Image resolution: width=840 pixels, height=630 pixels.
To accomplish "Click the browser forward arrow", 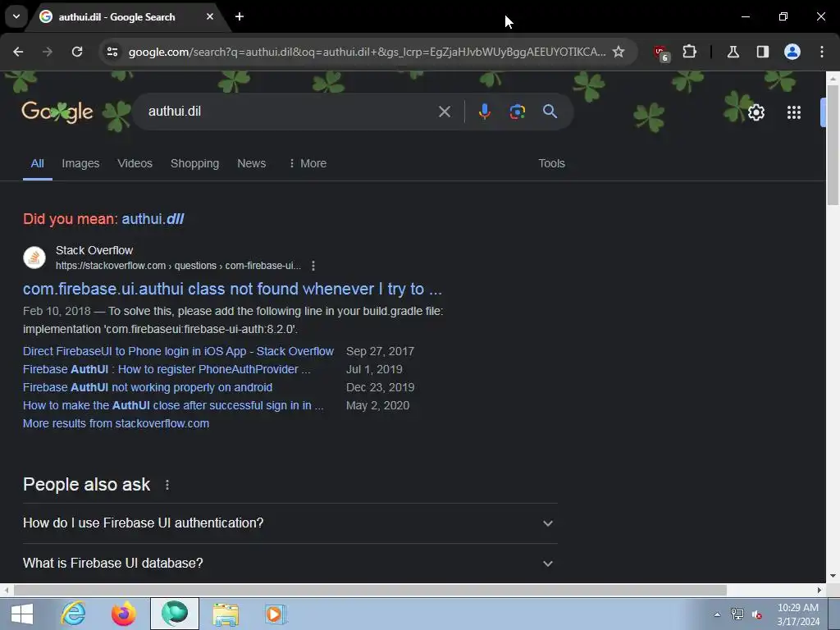I will coord(48,52).
